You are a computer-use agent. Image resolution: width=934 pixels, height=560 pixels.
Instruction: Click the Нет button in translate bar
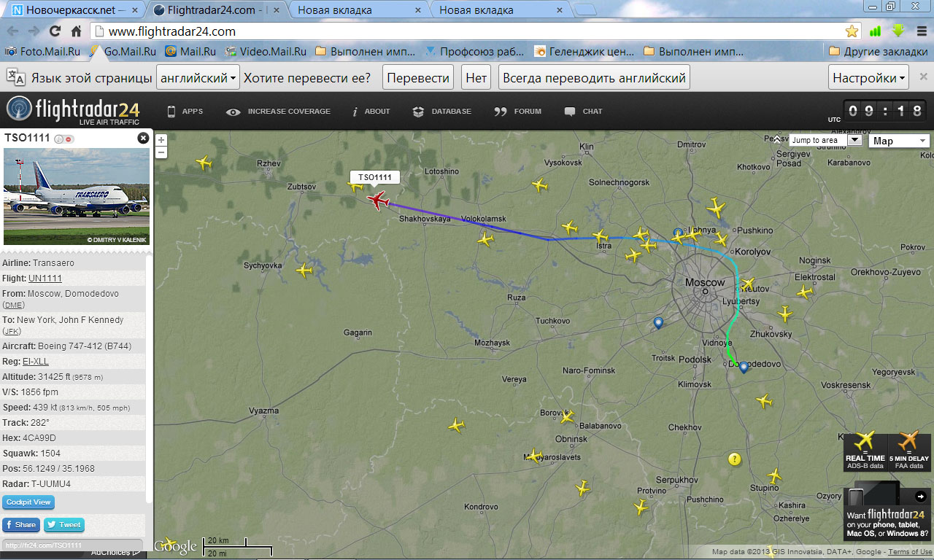pos(476,77)
